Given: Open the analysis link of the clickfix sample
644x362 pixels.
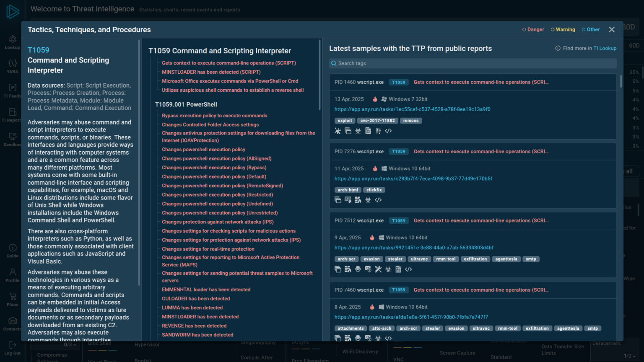Looking at the screenshot, I should [x=413, y=178].
